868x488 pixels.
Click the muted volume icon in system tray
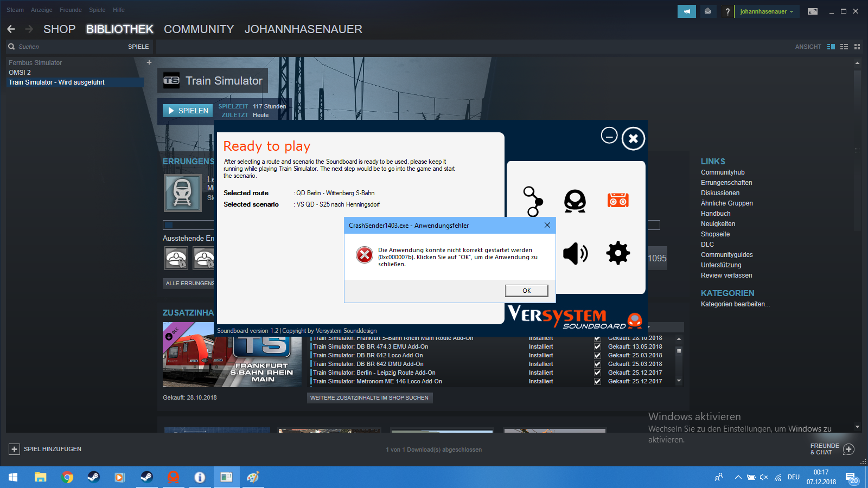click(x=764, y=477)
